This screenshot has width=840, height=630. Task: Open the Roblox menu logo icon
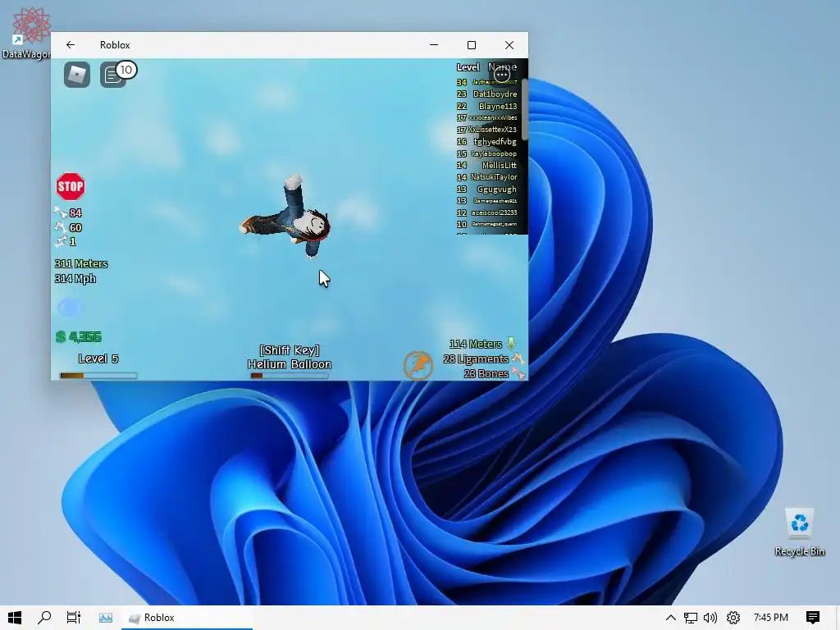pyautogui.click(x=77, y=75)
